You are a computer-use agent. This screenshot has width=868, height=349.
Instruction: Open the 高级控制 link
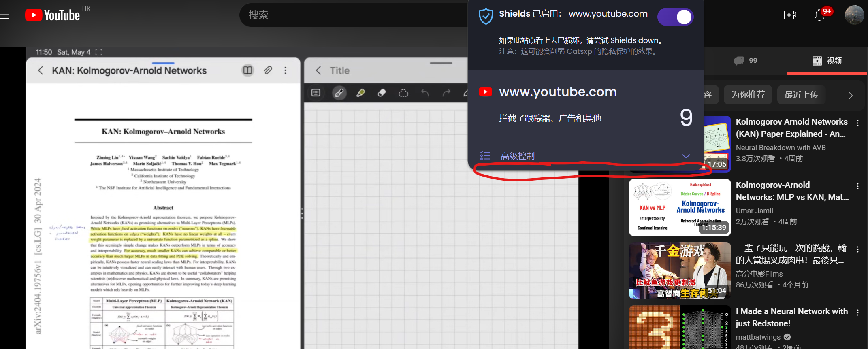(517, 156)
